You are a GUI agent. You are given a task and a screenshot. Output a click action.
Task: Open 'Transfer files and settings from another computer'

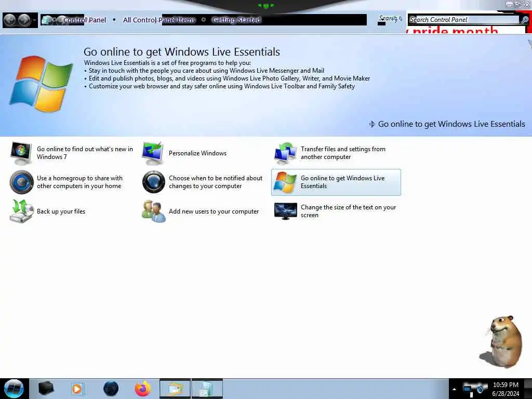(343, 153)
